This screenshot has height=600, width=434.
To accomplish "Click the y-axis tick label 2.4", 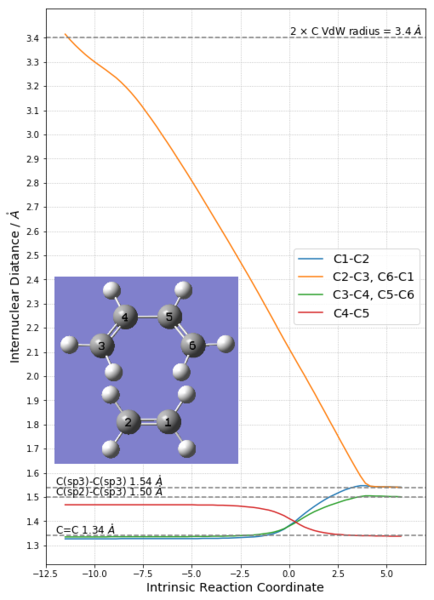I will tap(33, 280).
